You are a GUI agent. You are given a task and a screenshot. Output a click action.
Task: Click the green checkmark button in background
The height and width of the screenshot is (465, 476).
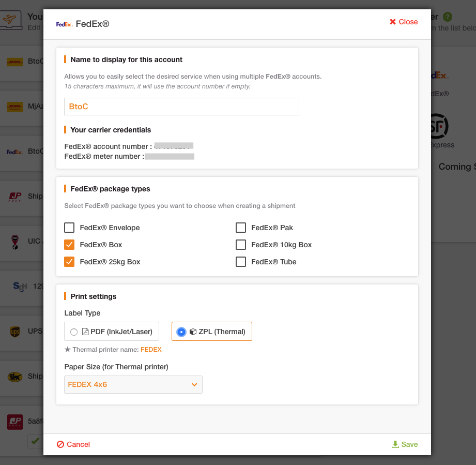(35, 441)
